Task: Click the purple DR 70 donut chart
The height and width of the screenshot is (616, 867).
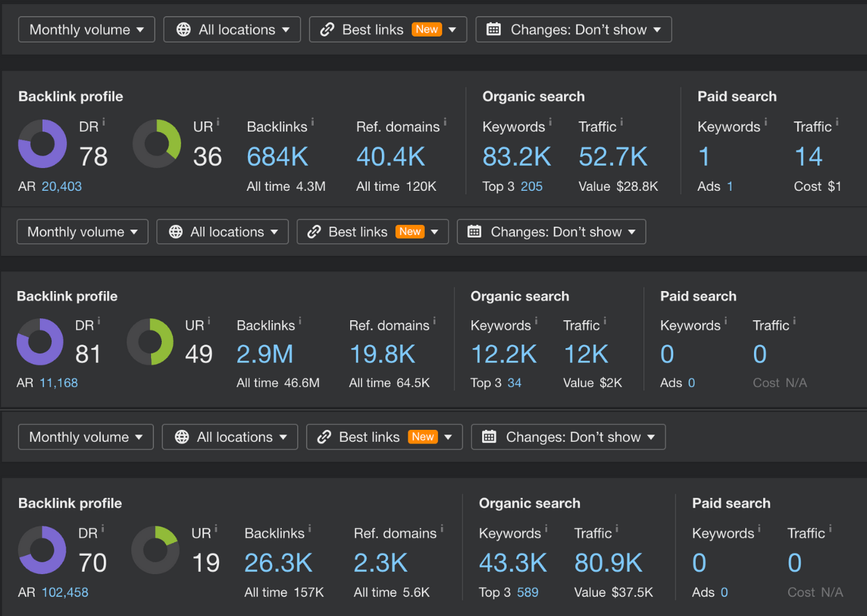Action: coord(42,550)
